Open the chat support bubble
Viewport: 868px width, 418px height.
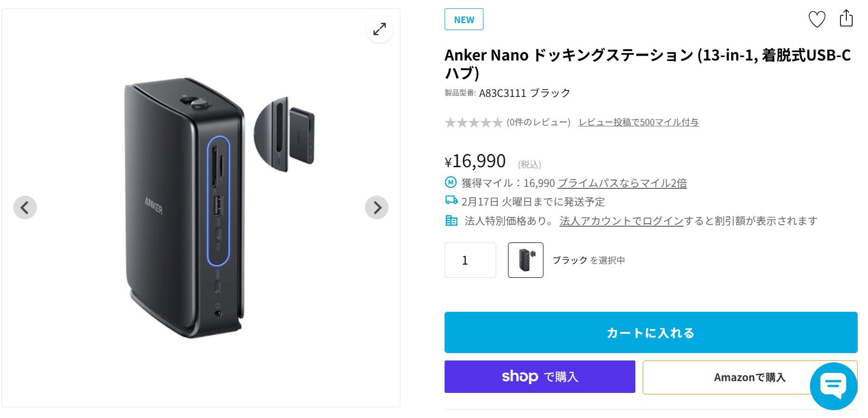[834, 386]
